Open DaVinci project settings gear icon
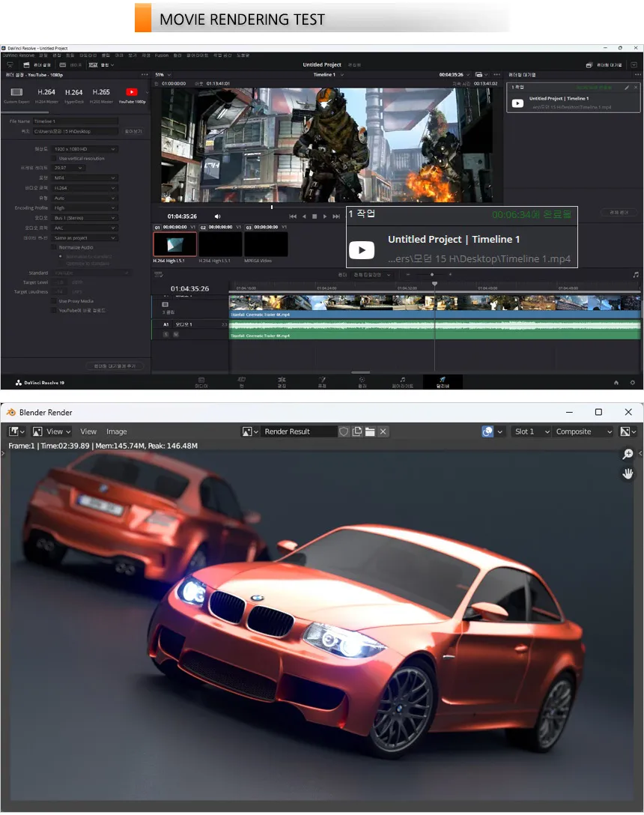644x815 pixels. [x=632, y=382]
